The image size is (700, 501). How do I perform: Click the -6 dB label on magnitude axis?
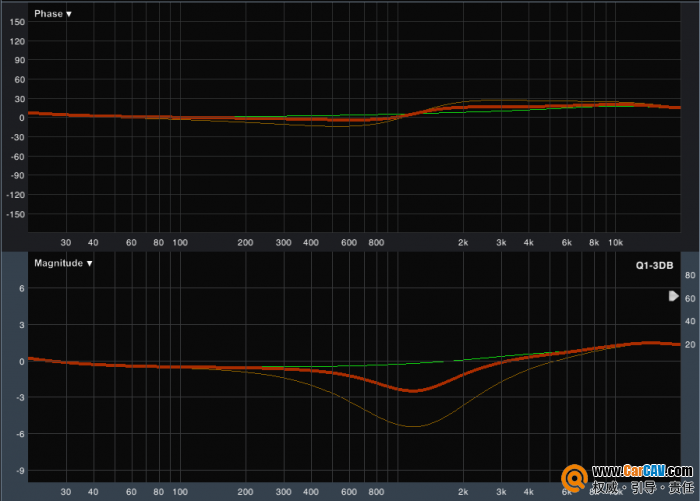[18, 434]
